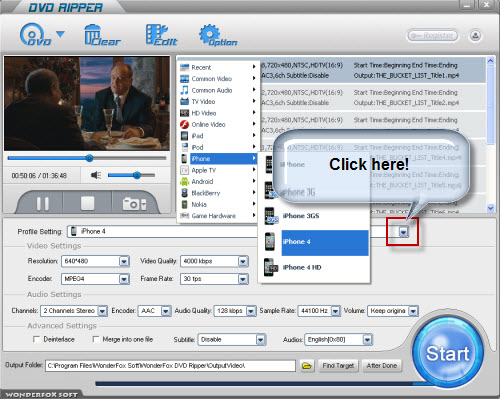Click the Find Target button
Screen dimensions: 500x399
click(338, 366)
